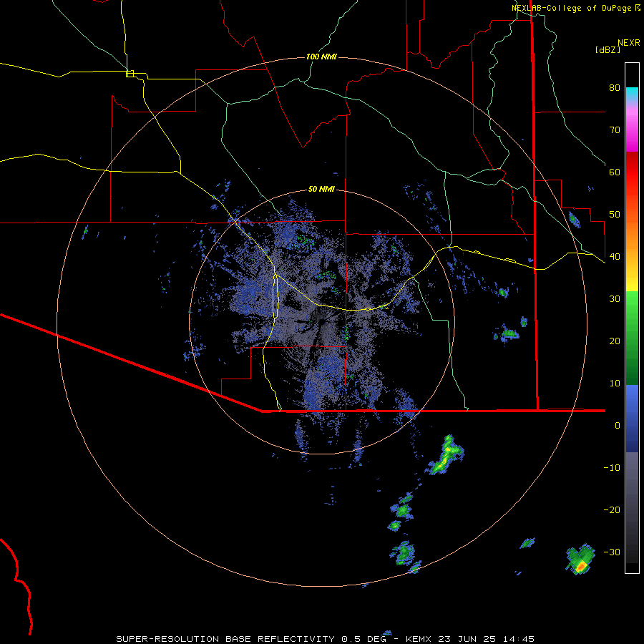Click the 10 value on the dBZ scale
The image size is (644, 644).
pyautogui.click(x=615, y=384)
